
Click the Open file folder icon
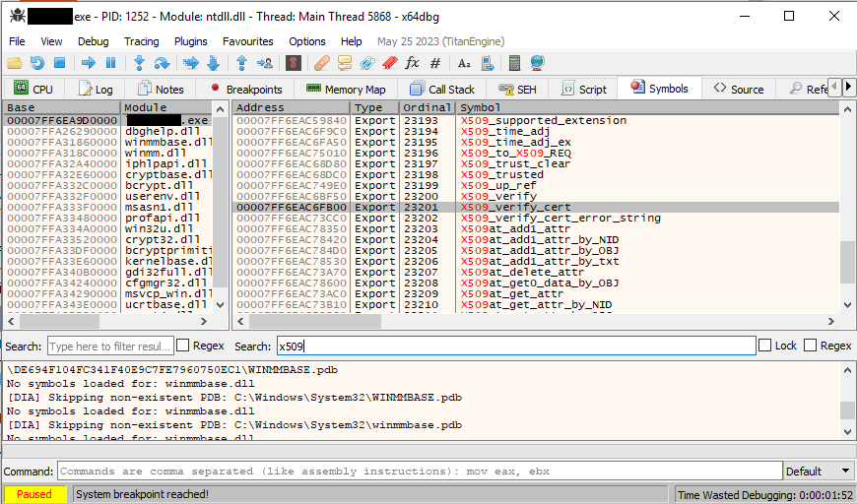(15, 63)
